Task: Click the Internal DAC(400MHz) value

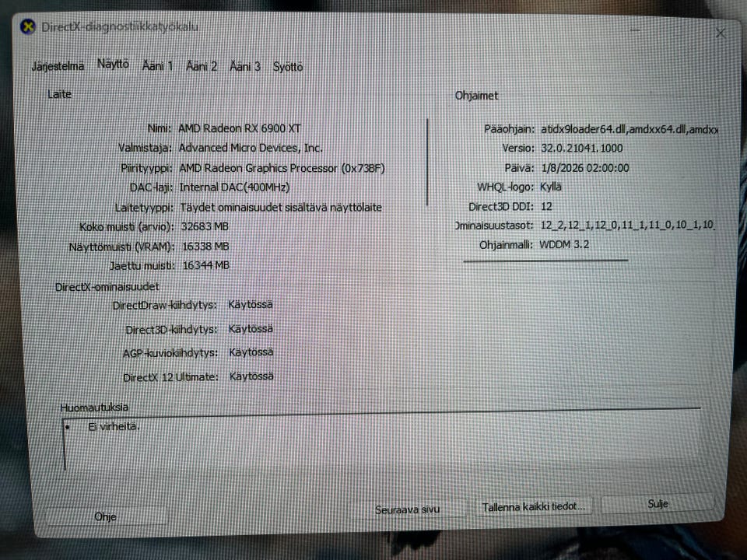Action: point(234,187)
